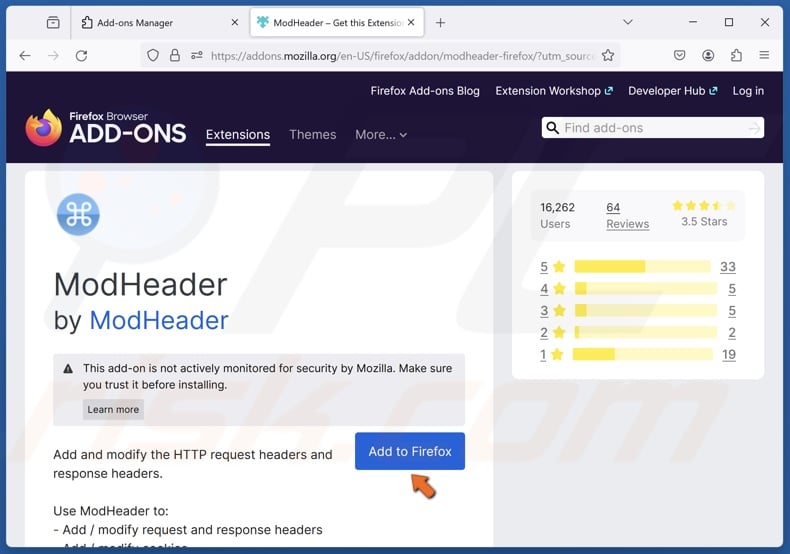790x554 pixels.
Task: Click Learn more about security warning
Action: click(113, 409)
